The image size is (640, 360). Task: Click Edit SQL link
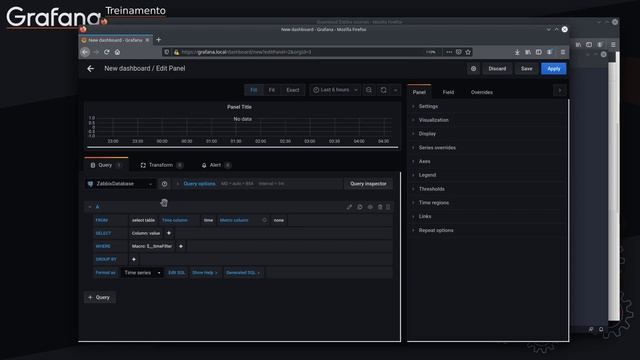tap(177, 273)
